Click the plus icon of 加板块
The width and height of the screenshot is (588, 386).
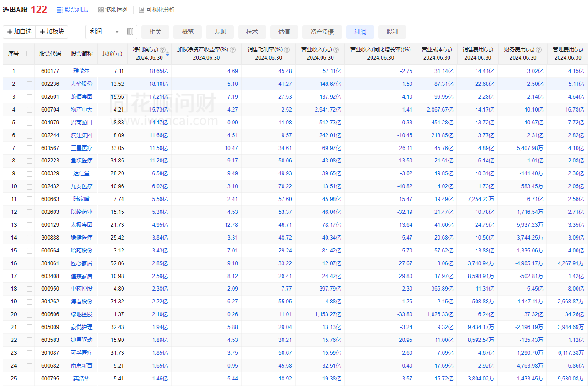click(43, 32)
